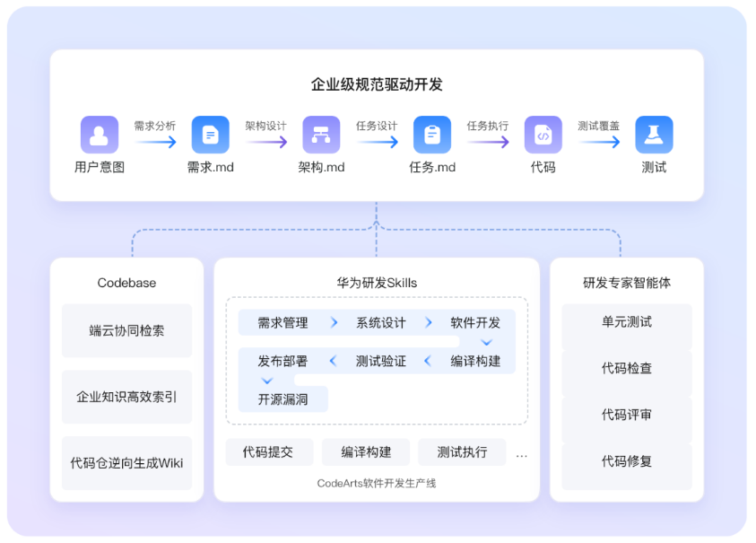Click down chevron below 软件开发
Image resolution: width=756 pixels, height=543 pixels.
point(486,342)
